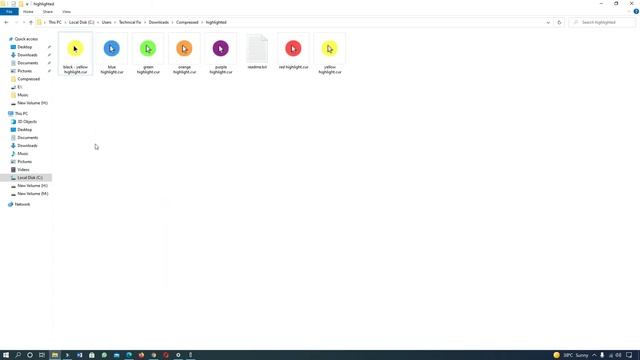
Task: Navigate to Compressed breadcrumb
Action: [x=187, y=22]
